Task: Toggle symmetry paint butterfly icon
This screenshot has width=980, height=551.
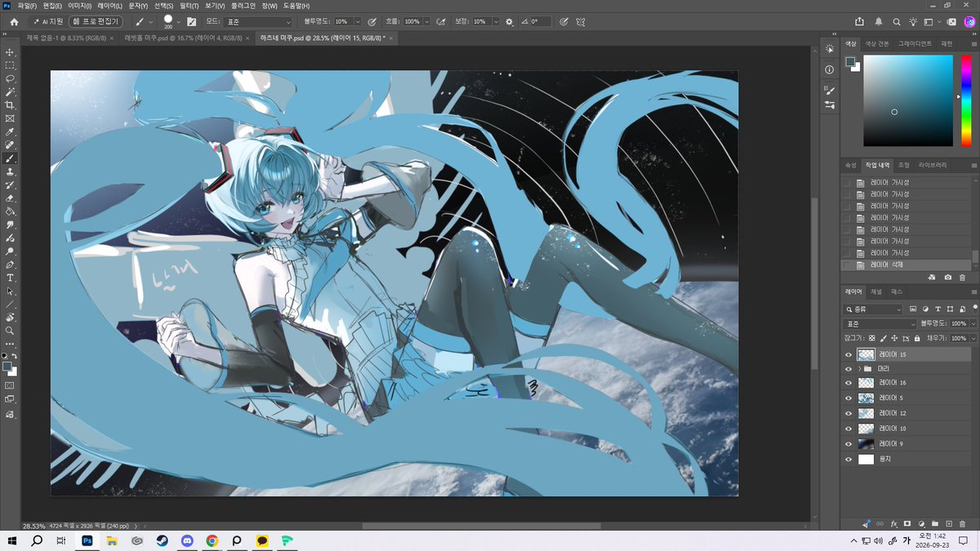Action: 581,21
